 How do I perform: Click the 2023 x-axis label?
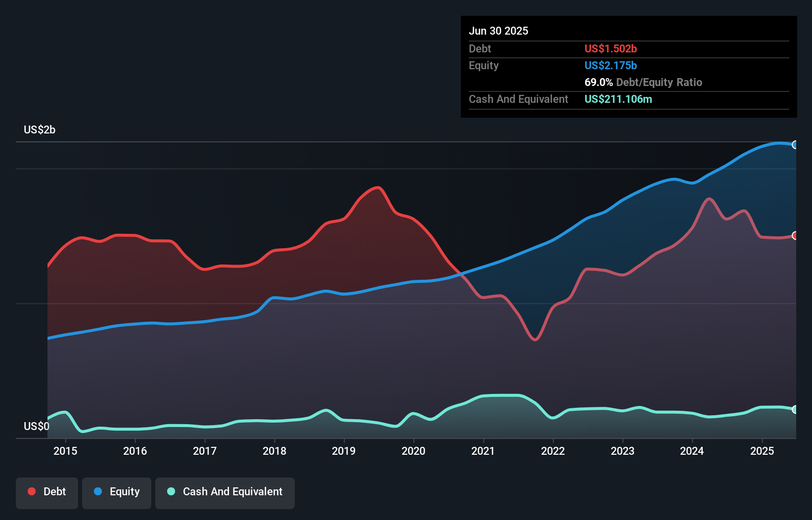pos(623,451)
